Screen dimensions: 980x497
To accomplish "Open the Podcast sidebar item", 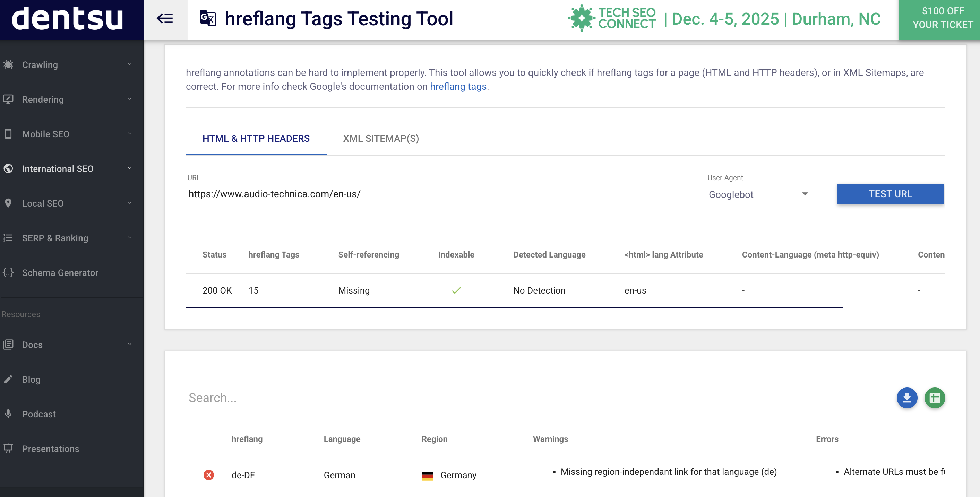I will pos(39,414).
